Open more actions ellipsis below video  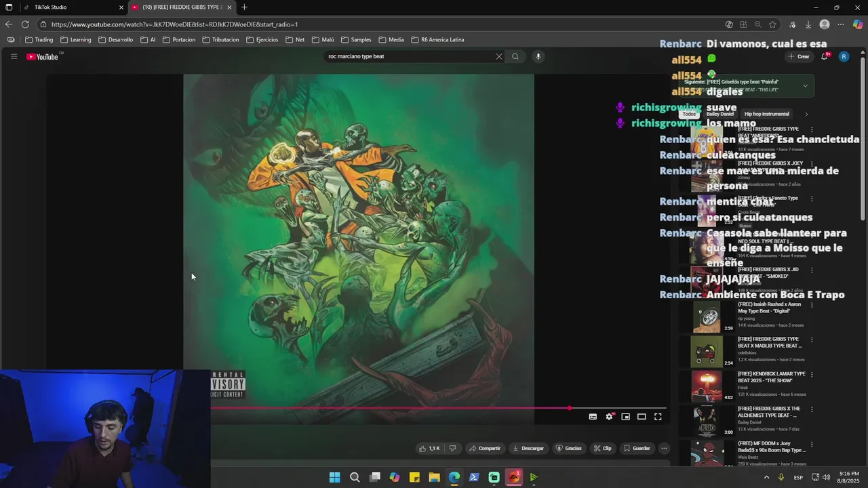665,448
